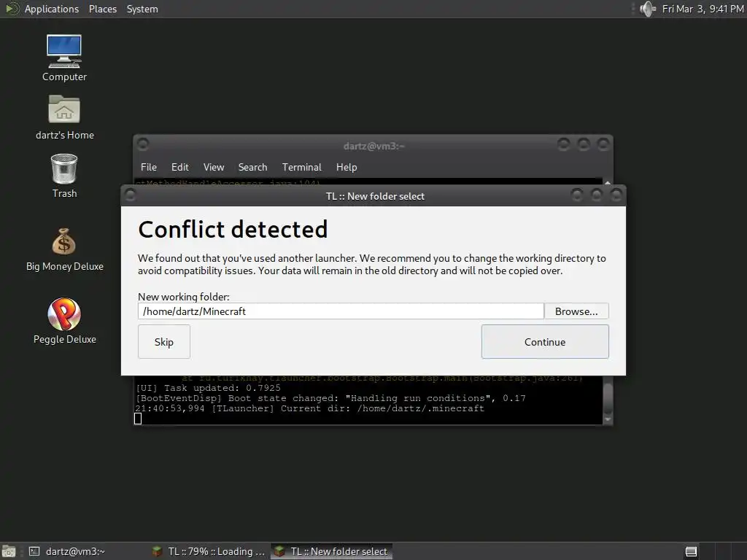The width and height of the screenshot is (747, 560).
Task: Click the Applications menu logo icon
Action: [x=12, y=9]
